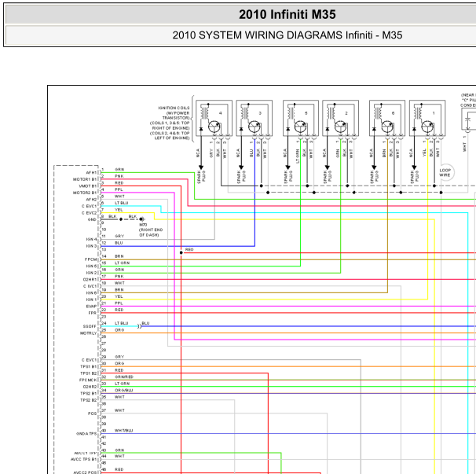
Task: Click the 'ORG/BLU' wire color label
Action: click(124, 390)
